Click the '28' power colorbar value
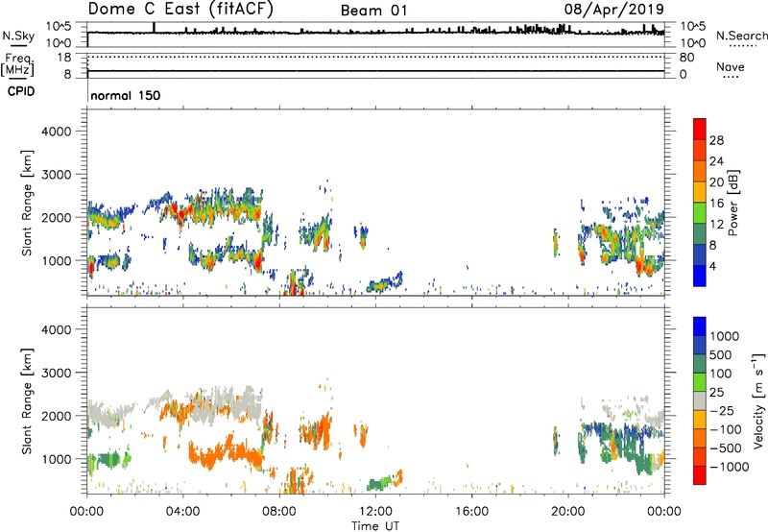The height and width of the screenshot is (532, 768). tap(716, 140)
